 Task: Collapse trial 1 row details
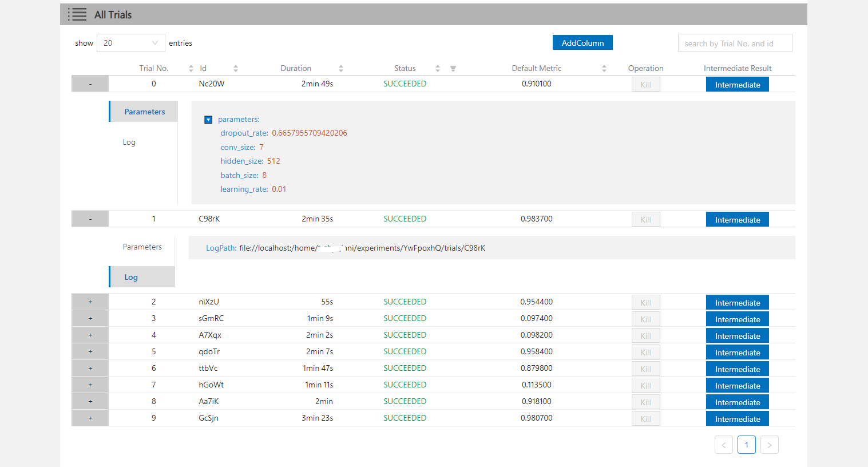point(90,219)
